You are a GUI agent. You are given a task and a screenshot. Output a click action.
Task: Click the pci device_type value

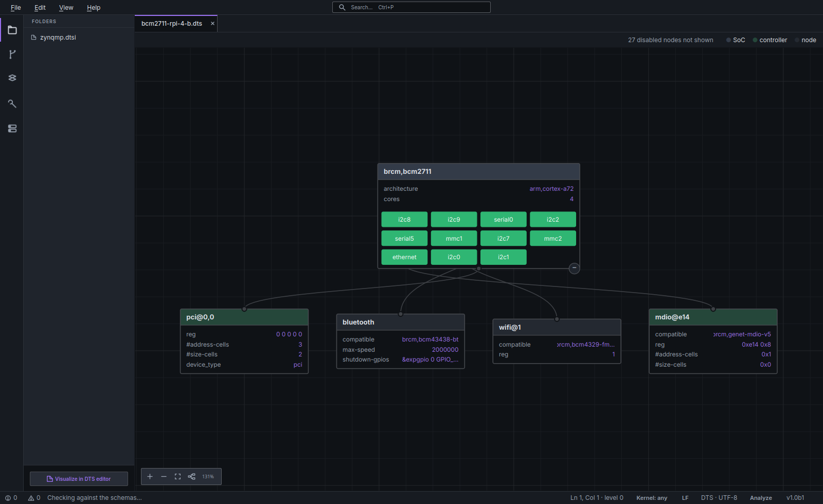pyautogui.click(x=298, y=365)
